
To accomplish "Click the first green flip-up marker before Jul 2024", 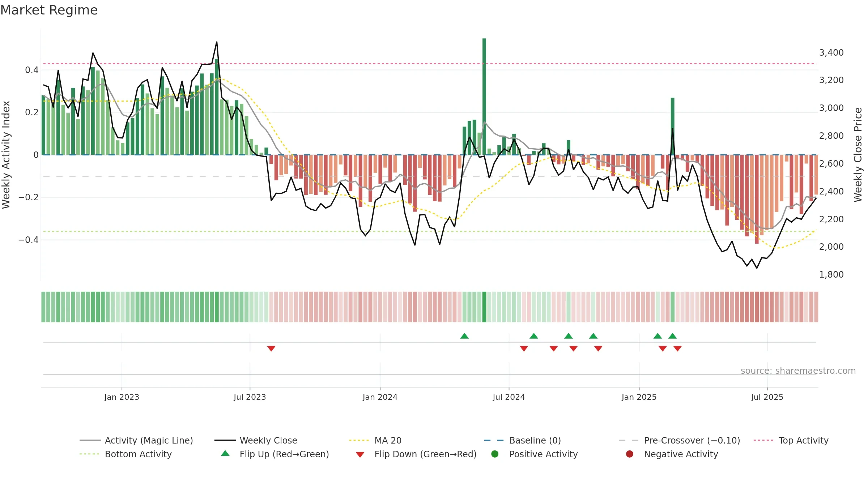I will [464, 336].
